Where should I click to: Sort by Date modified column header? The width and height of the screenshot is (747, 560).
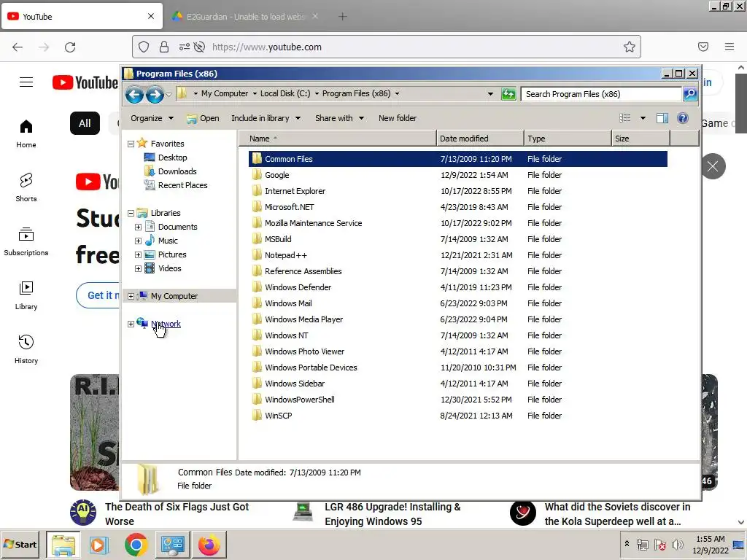480,138
